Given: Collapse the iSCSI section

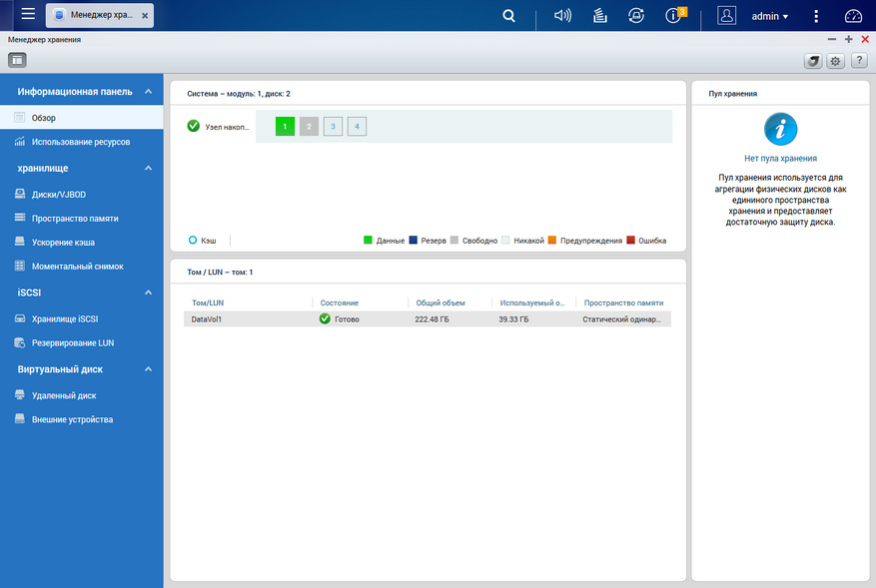Looking at the screenshot, I should pyautogui.click(x=148, y=293).
